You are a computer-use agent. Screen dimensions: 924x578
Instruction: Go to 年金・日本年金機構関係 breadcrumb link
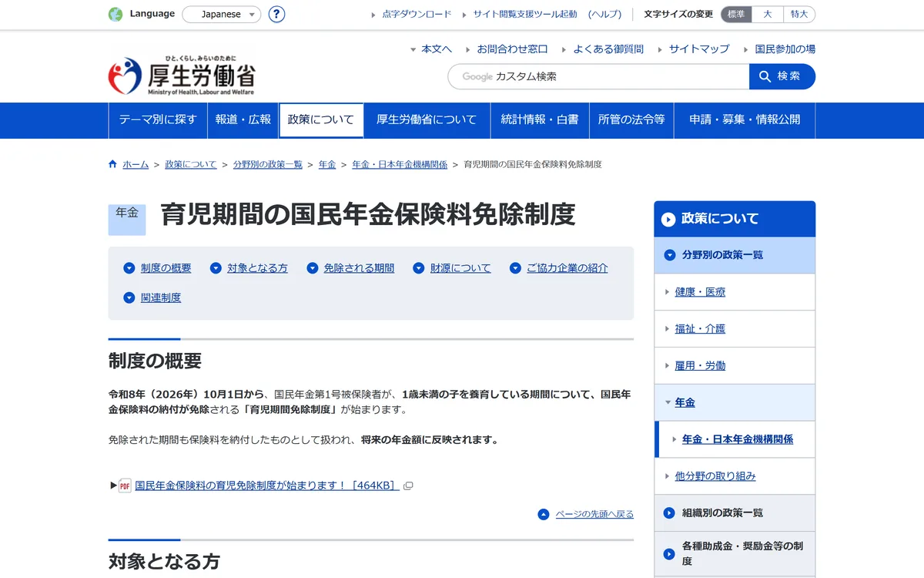pyautogui.click(x=400, y=164)
